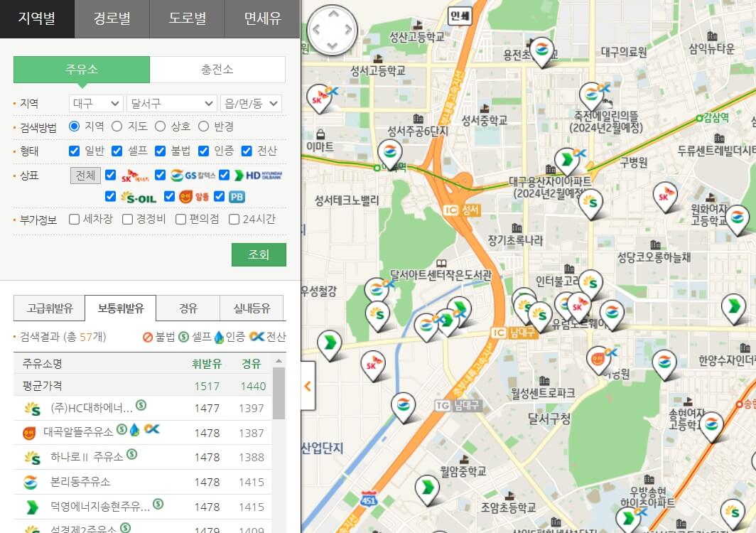Pan the map right with the navigation arrow
The height and width of the screenshot is (533, 756).
(349, 29)
